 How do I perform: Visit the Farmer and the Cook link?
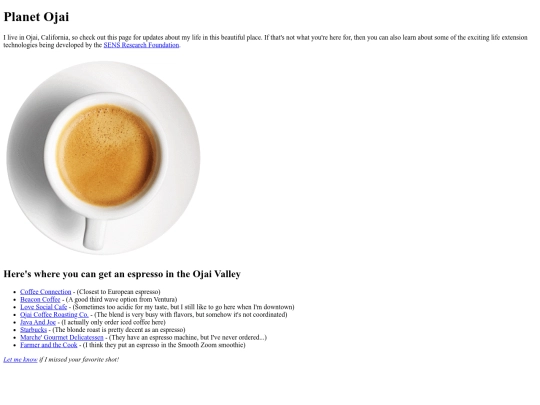point(49,345)
